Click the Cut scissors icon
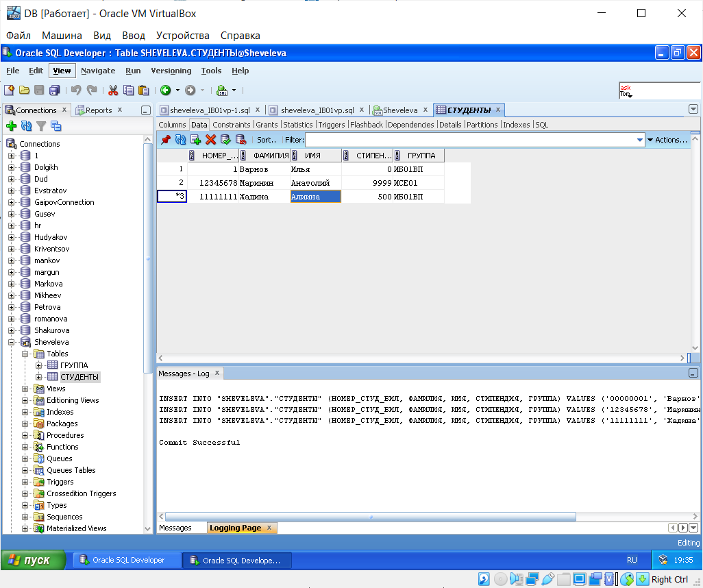 pos(113,90)
